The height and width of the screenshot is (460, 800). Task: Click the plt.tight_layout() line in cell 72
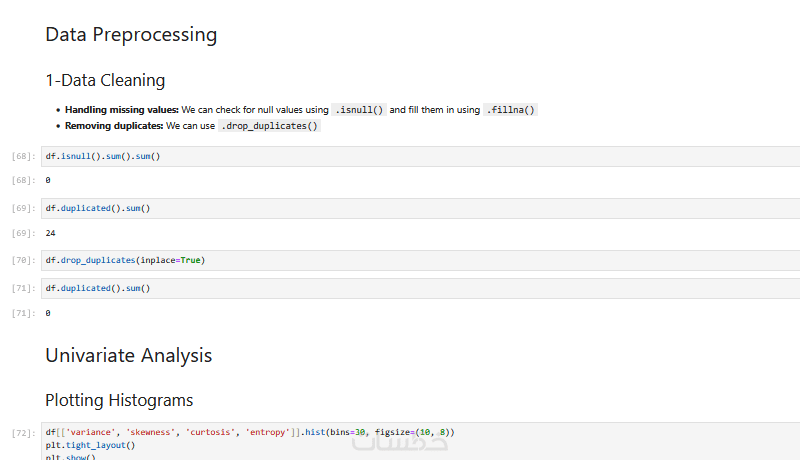point(90,445)
